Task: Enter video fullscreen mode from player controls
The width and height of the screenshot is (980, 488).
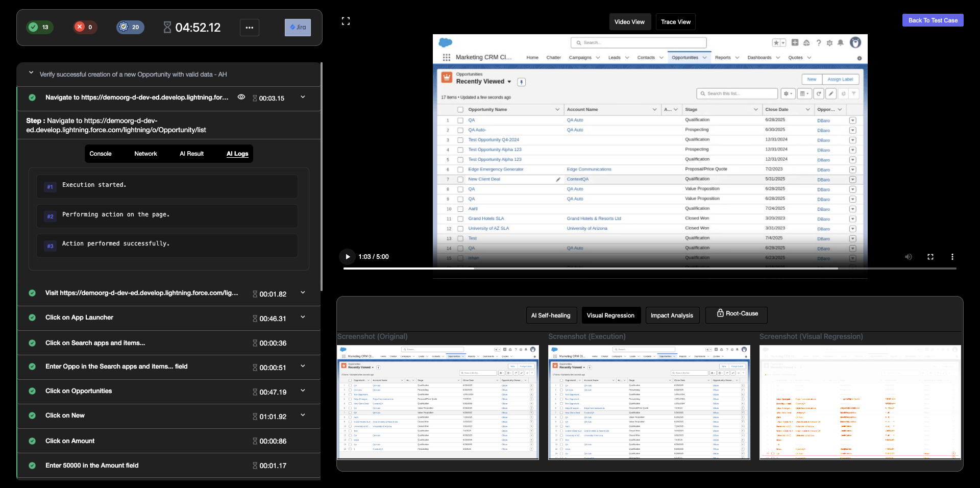Action: (x=930, y=257)
